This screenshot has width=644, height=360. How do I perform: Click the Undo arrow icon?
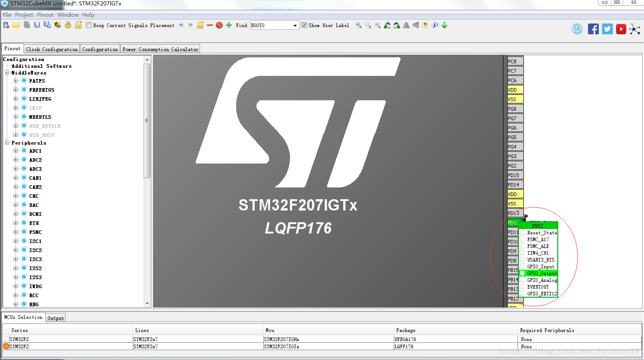[x=181, y=25]
